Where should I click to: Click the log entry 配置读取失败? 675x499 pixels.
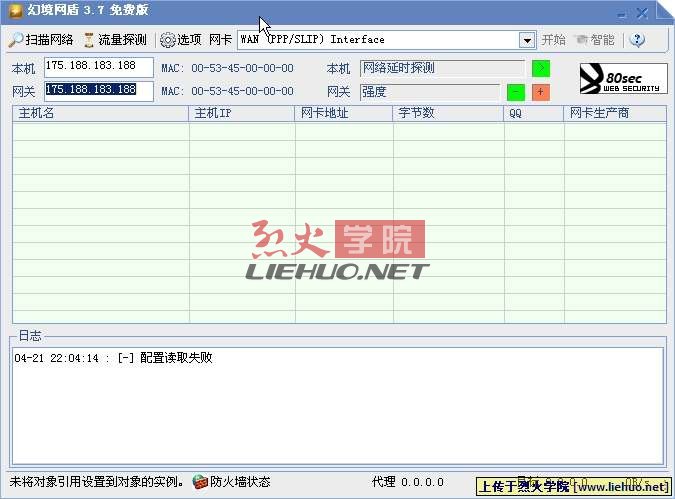click(x=113, y=358)
